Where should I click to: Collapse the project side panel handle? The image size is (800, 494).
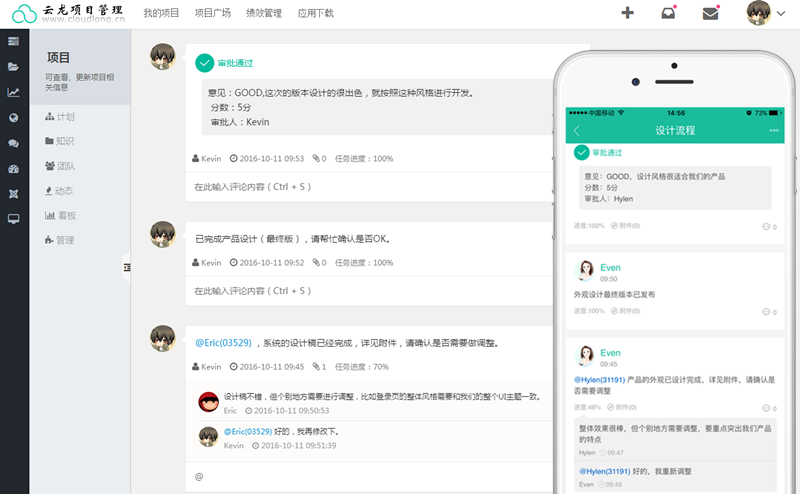click(x=127, y=265)
